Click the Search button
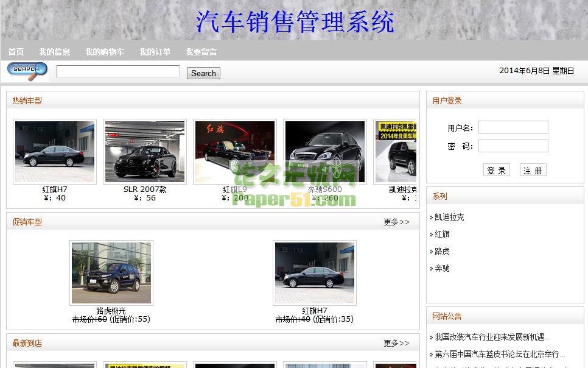Image resolution: width=588 pixels, height=368 pixels. tap(204, 73)
